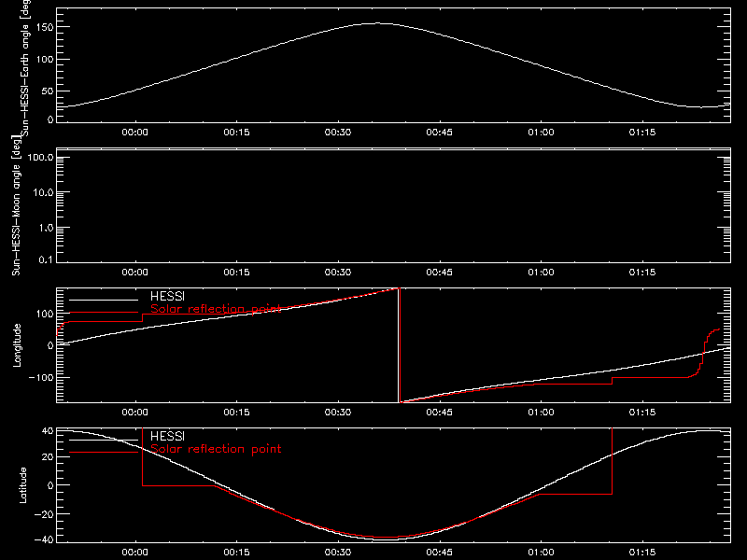Click the 1.0 tick on Moon angle plot

[x=46, y=228]
